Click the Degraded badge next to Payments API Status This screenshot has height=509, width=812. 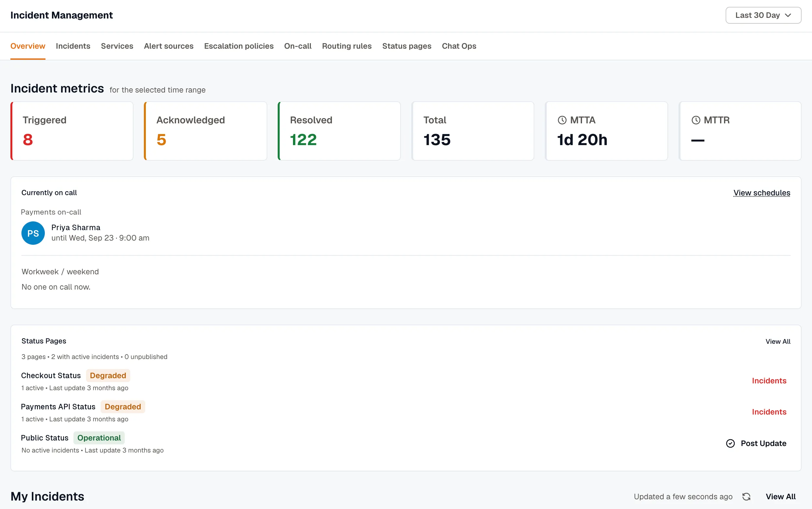tap(122, 407)
